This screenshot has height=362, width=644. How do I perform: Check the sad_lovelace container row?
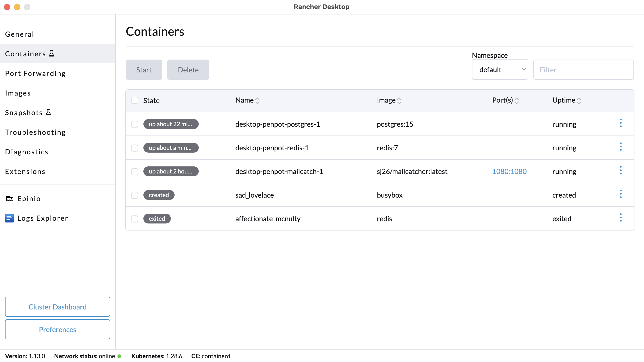[x=135, y=195]
